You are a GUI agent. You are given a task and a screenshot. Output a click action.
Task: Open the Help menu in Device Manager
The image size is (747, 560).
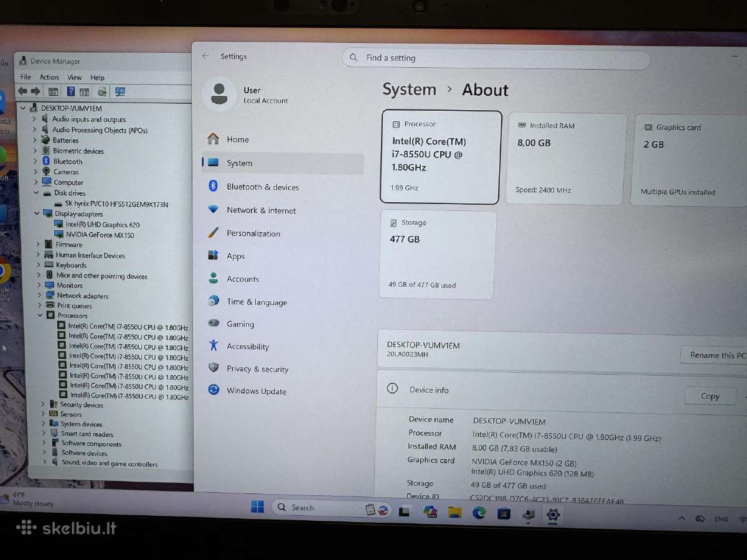click(x=97, y=78)
